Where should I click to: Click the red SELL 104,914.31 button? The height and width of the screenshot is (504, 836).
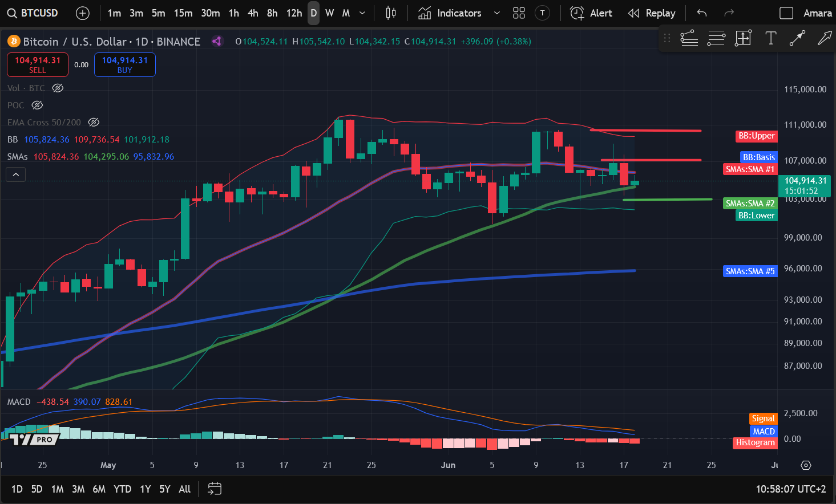coord(38,64)
